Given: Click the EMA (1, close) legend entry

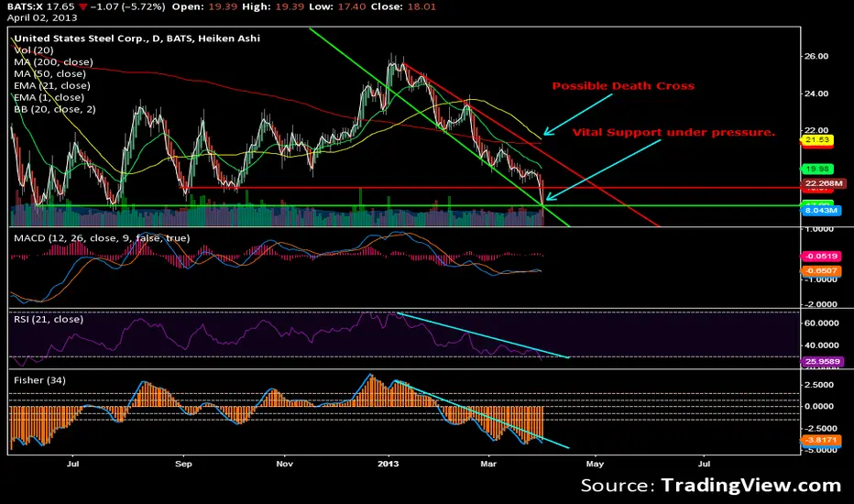Looking at the screenshot, I should [x=49, y=97].
